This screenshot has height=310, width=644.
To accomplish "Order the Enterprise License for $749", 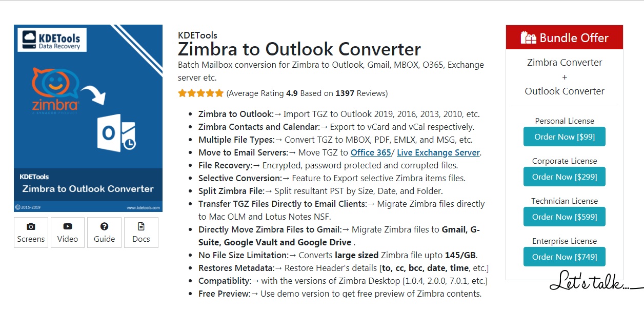I will [564, 257].
